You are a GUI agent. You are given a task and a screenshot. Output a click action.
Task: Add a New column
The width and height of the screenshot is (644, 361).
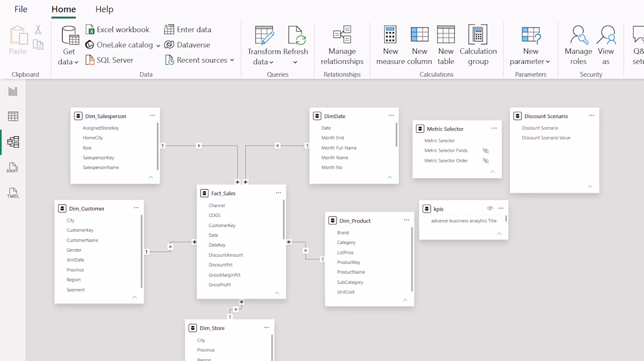click(x=420, y=45)
